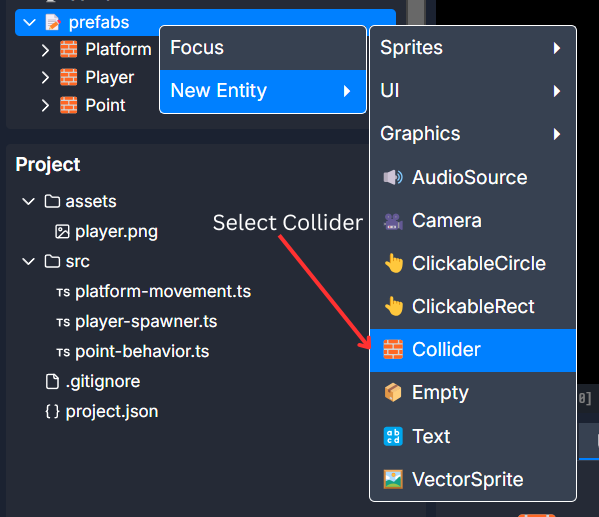Open the Graphics submenu
Image resolution: width=599 pixels, height=517 pixels.
(473, 134)
